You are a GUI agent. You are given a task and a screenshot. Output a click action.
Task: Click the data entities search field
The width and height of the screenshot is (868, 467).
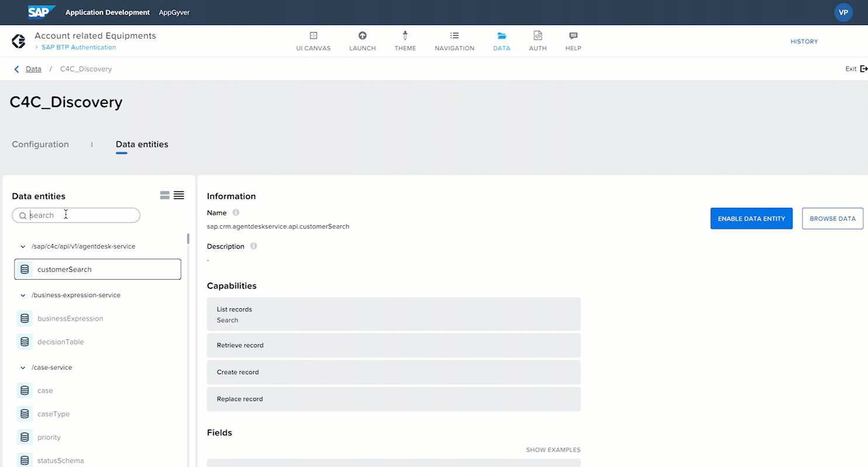point(76,215)
